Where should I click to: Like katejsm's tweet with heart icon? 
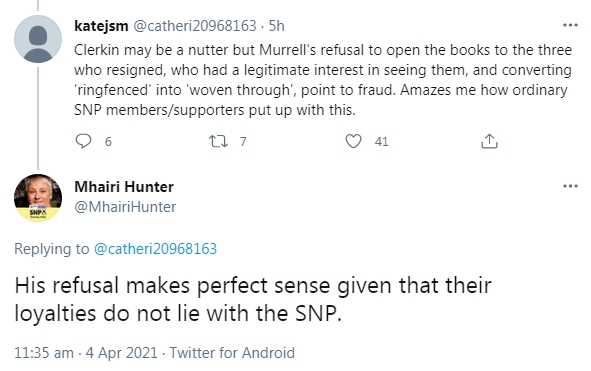[x=353, y=141]
